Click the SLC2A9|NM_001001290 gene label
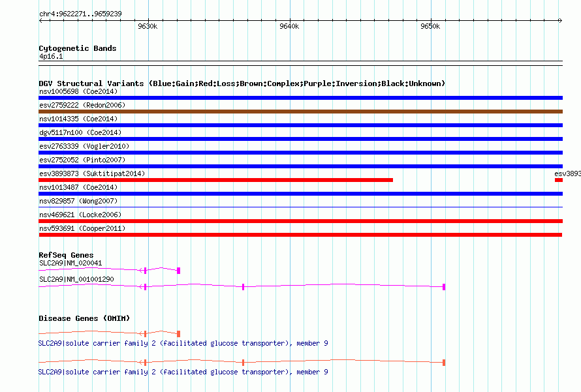Image resolution: width=581 pixels, height=392 pixels. 76,279
